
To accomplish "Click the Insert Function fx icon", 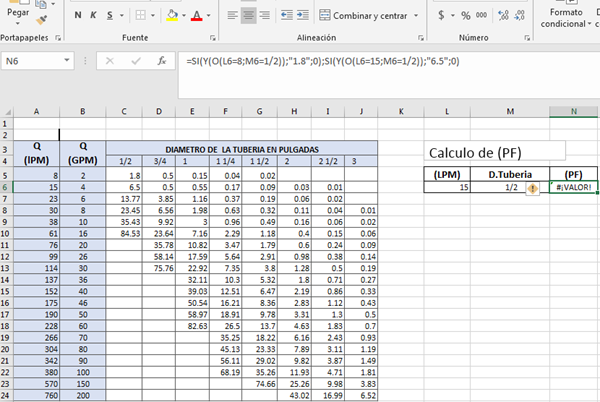I will [x=161, y=61].
